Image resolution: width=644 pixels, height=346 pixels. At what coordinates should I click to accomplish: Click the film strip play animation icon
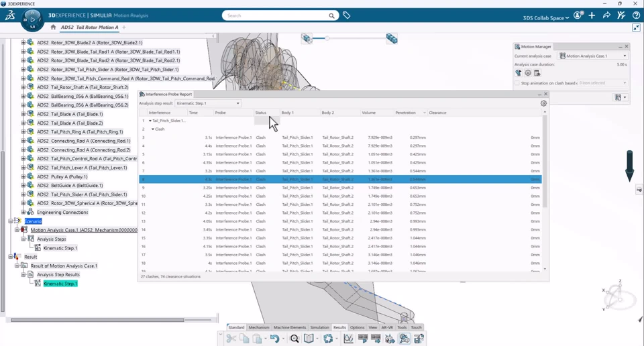[x=363, y=339]
